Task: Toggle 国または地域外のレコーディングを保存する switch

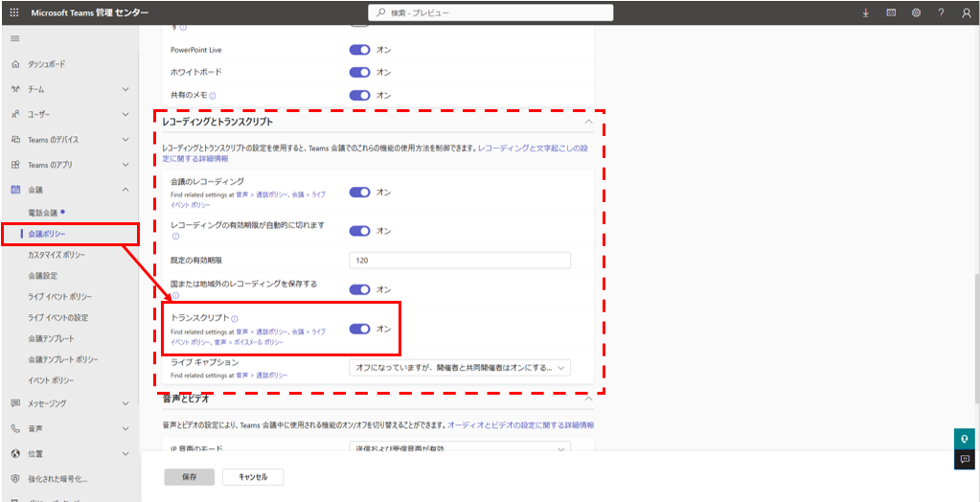Action: point(360,289)
